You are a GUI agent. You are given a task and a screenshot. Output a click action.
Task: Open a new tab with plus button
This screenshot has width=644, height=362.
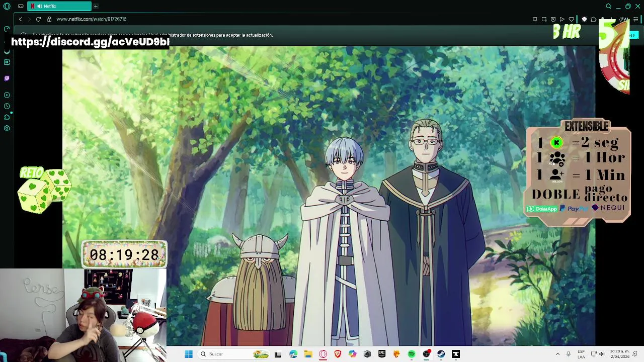click(96, 6)
